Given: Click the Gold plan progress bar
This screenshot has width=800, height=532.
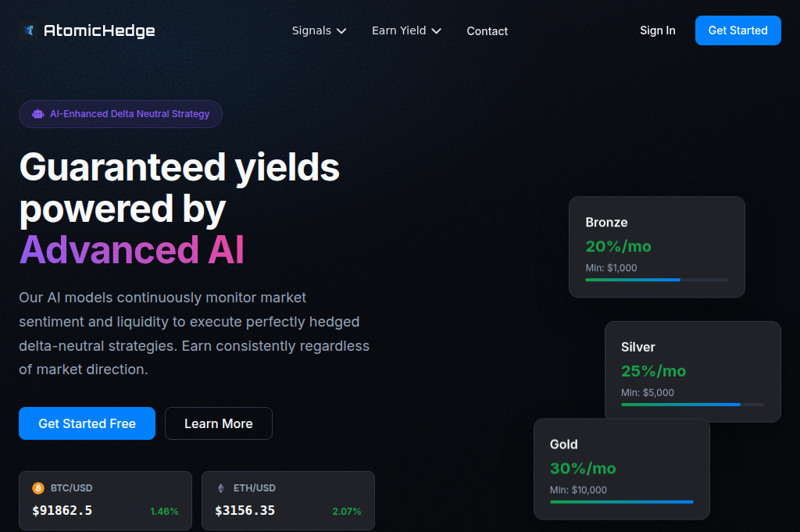Looking at the screenshot, I should tap(621, 502).
